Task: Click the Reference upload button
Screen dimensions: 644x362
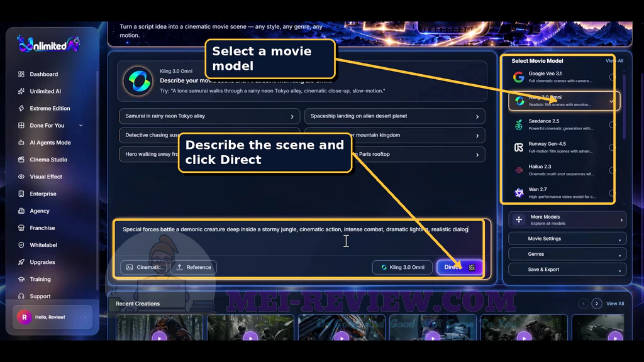Action: point(194,267)
